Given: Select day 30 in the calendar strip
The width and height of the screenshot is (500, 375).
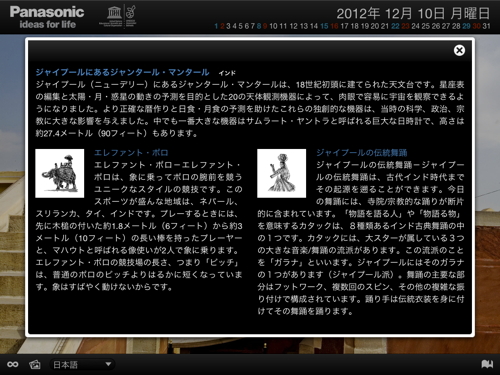Looking at the screenshot, I should tap(477, 26).
